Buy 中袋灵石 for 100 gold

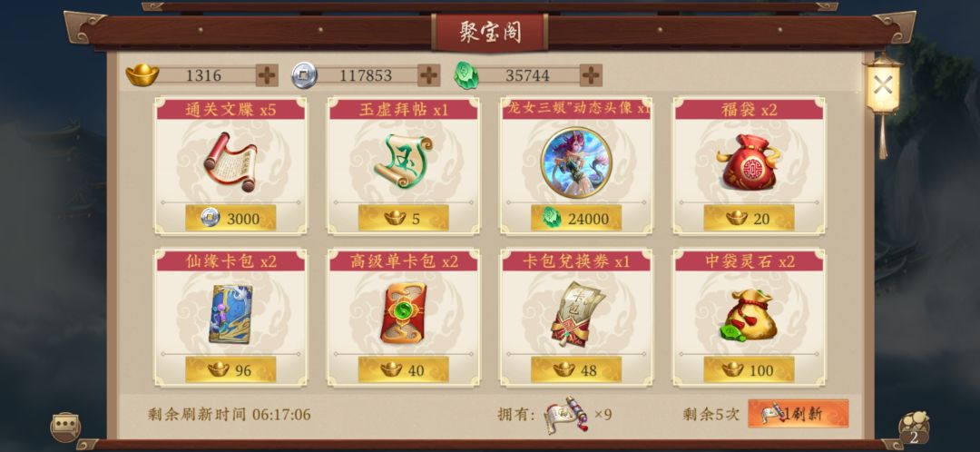point(749,370)
